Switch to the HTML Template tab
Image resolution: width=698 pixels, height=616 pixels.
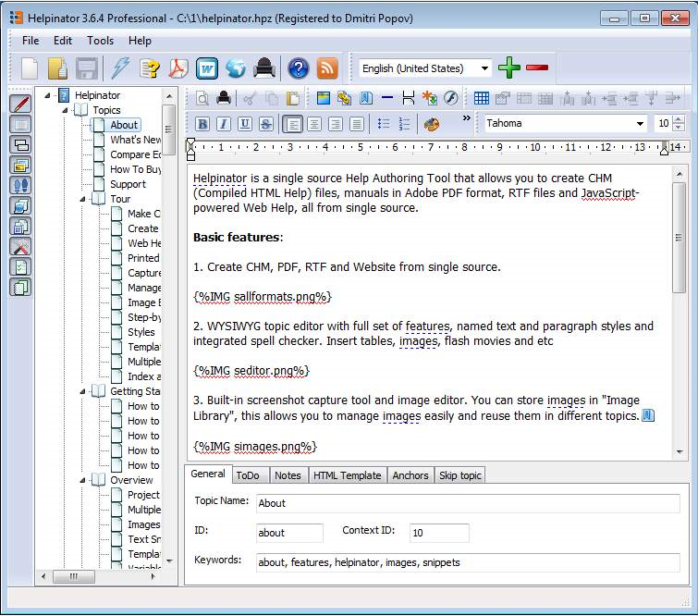[x=348, y=475]
